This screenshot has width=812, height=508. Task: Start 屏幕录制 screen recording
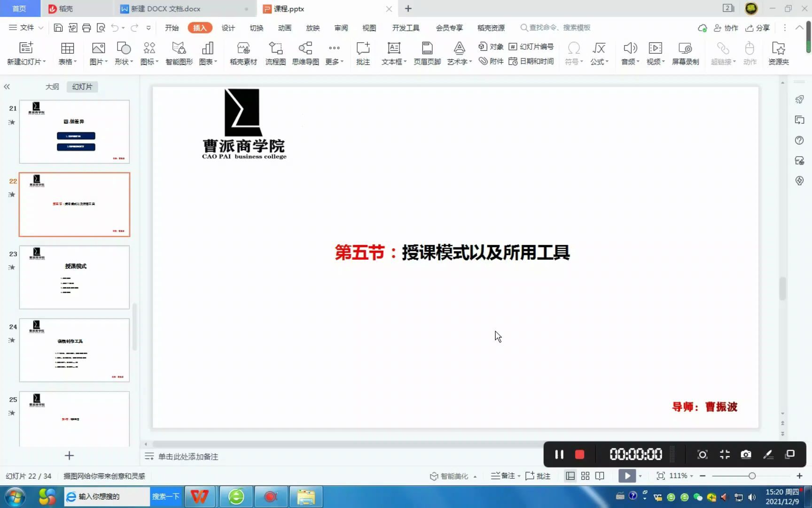[x=686, y=53]
